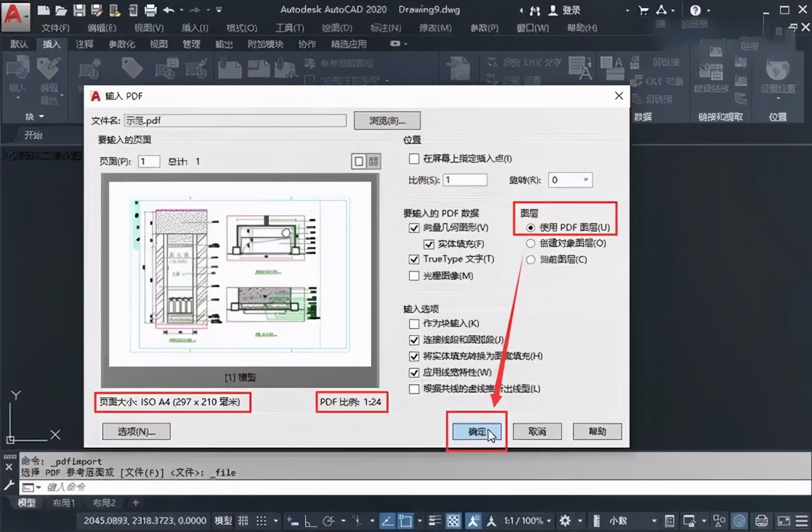Enable 在屏幕上指定插入点(I) checkbox
The image size is (812, 532).
click(414, 159)
